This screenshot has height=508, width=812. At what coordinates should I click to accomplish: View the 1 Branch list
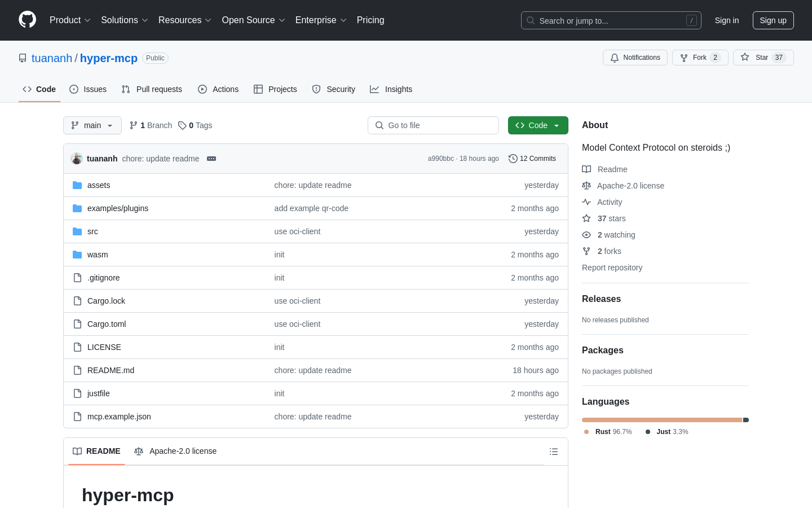click(151, 125)
